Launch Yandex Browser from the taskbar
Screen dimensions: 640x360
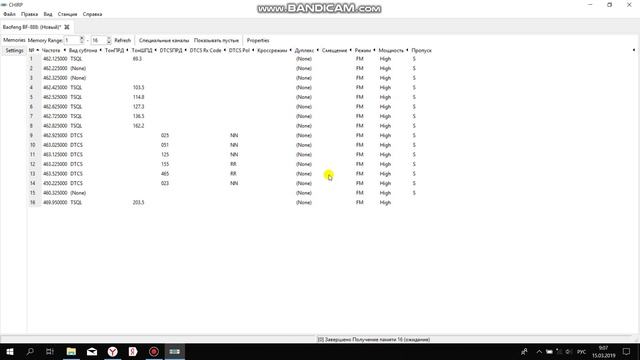(113, 351)
